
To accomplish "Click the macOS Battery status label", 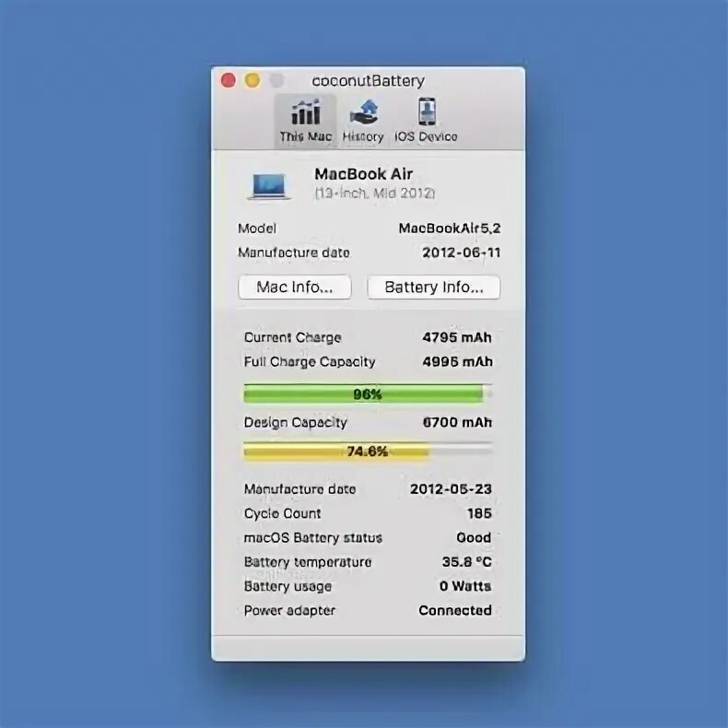I will [313, 537].
